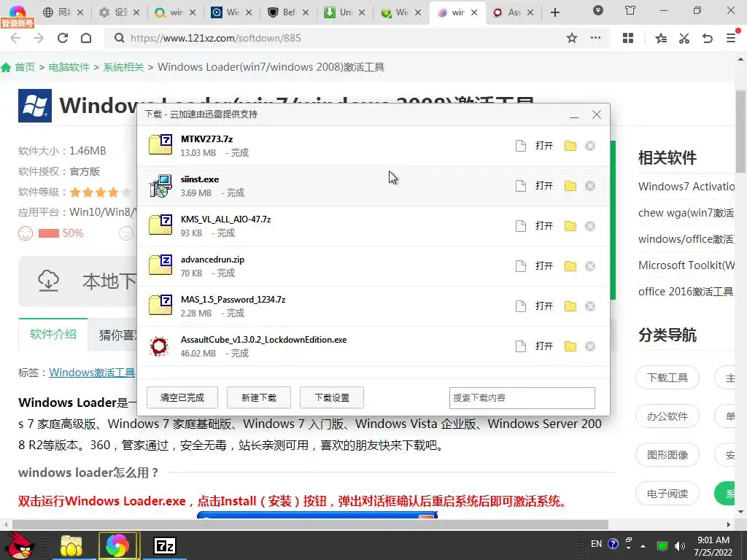Open address bar more options ellipsis
Screen dimensions: 747x560
595,38
